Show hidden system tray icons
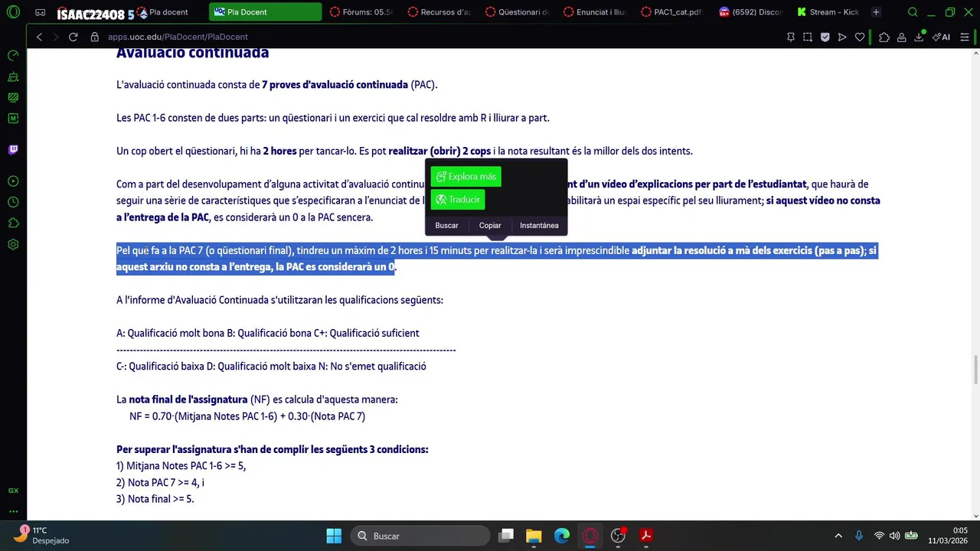Image resolution: width=980 pixels, height=551 pixels. click(x=838, y=536)
